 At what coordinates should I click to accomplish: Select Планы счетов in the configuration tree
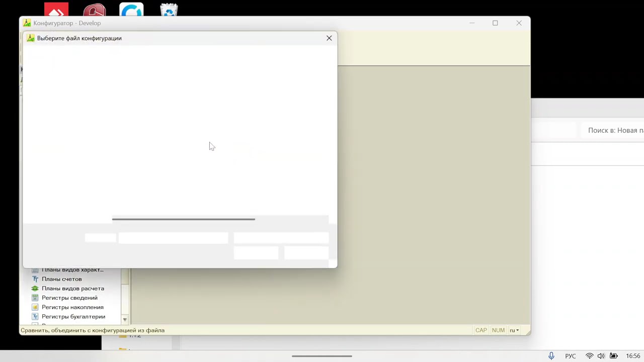62,279
